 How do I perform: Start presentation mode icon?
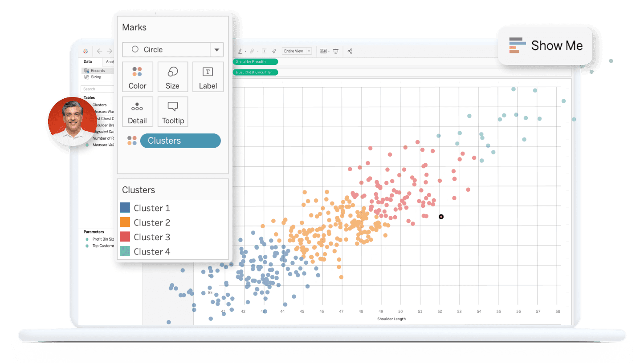click(336, 51)
